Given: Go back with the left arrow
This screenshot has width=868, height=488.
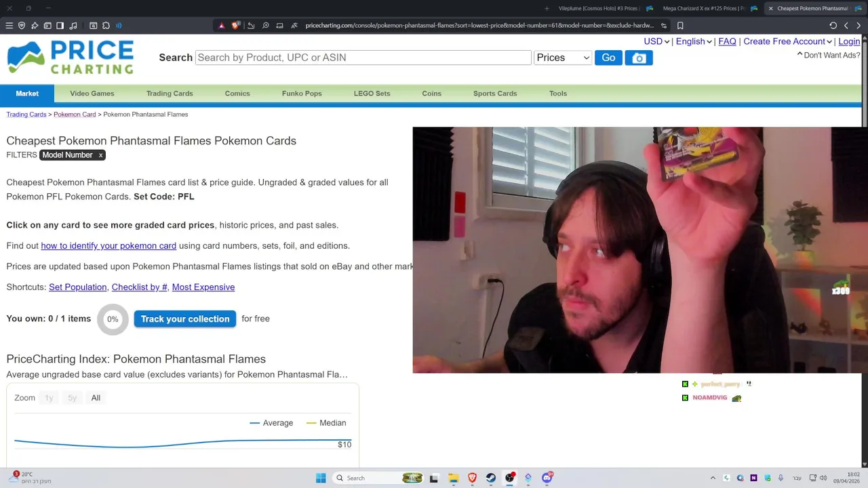Looking at the screenshot, I should [846, 26].
